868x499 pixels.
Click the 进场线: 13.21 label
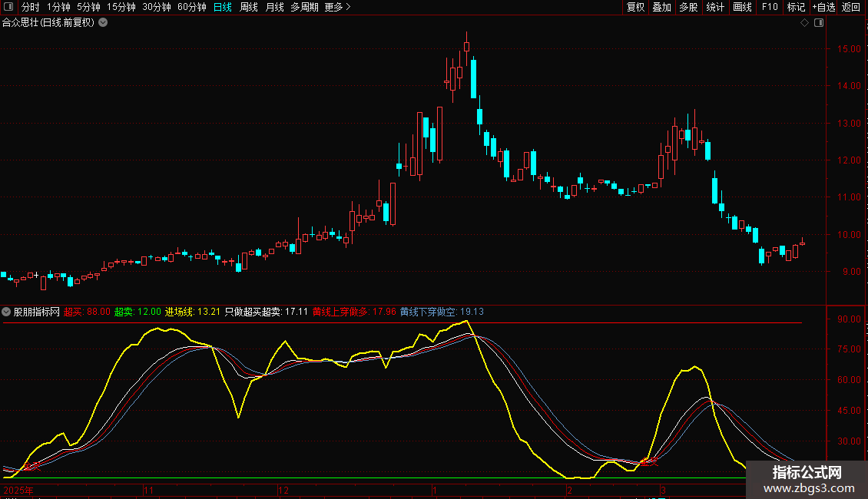click(x=193, y=312)
